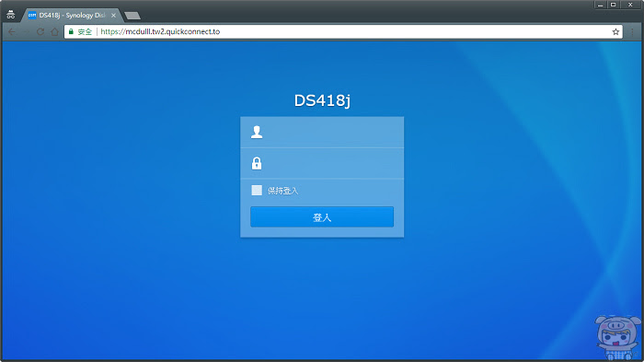The height and width of the screenshot is (362, 644).
Task: Close the DS418j browser tab
Action: [114, 16]
